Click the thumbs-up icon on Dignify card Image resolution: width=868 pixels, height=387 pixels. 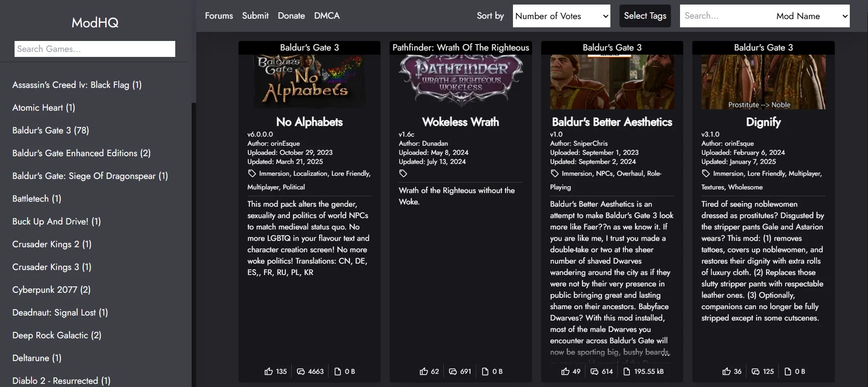[726, 372]
